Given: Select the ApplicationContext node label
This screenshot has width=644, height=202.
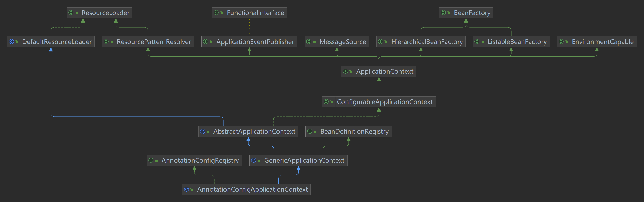Looking at the screenshot, I should pos(384,71).
